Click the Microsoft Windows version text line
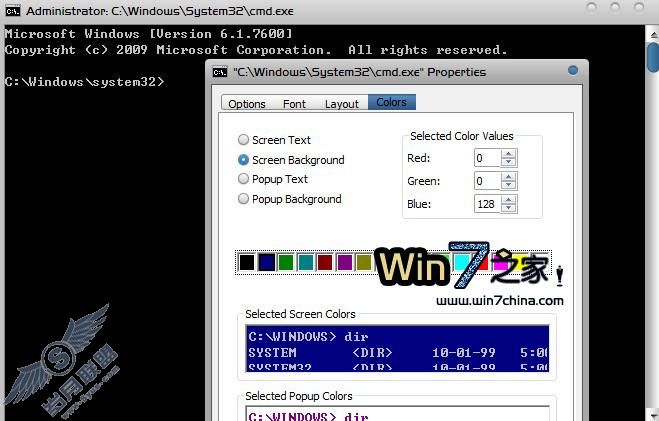This screenshot has height=421, width=659. (x=148, y=34)
